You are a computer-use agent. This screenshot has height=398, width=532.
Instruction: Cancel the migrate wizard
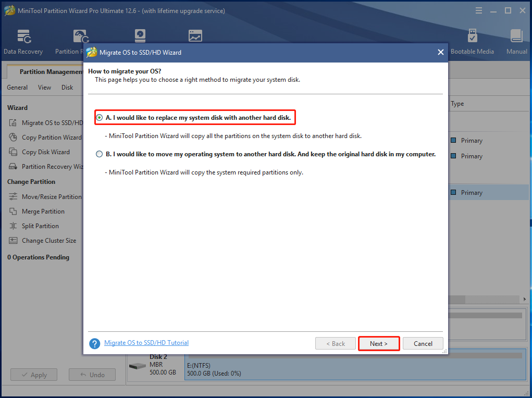(423, 343)
